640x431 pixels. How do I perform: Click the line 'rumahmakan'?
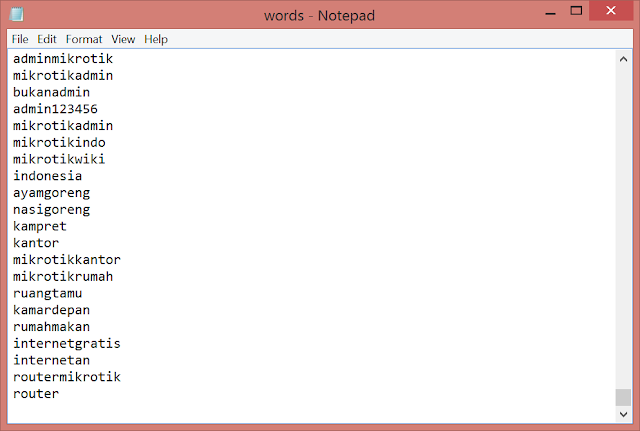[51, 327]
